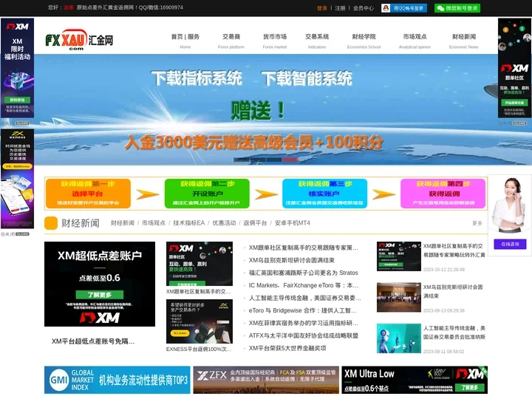Open the 财经学院 Economics School menu
This screenshot has height=399, width=532.
pos(364,41)
